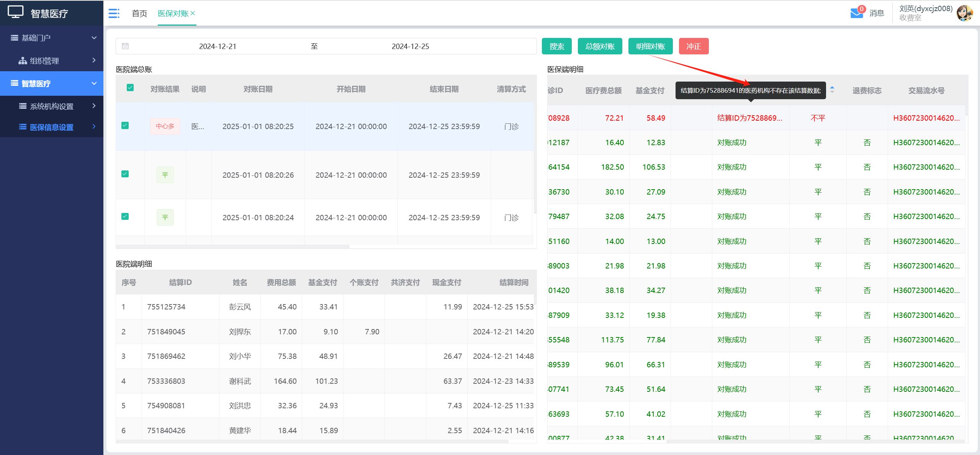This screenshot has height=455, width=980.
Task: Click the user avatar picture
Action: (964, 13)
